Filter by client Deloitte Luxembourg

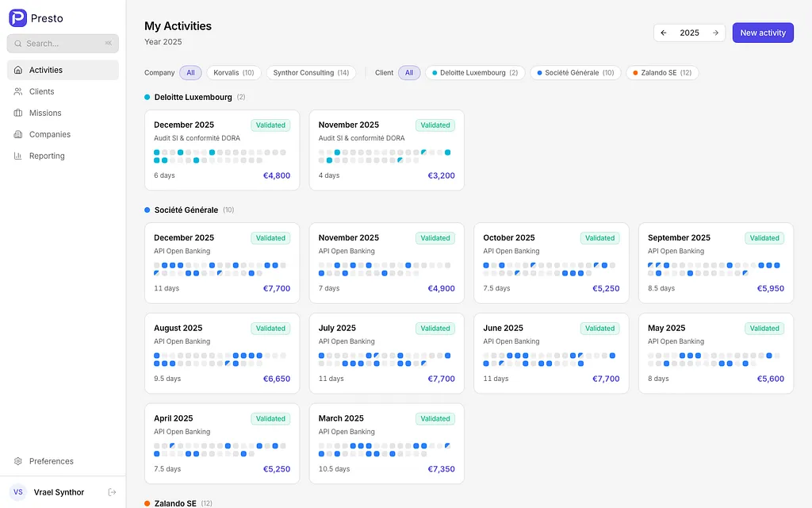[x=475, y=72]
